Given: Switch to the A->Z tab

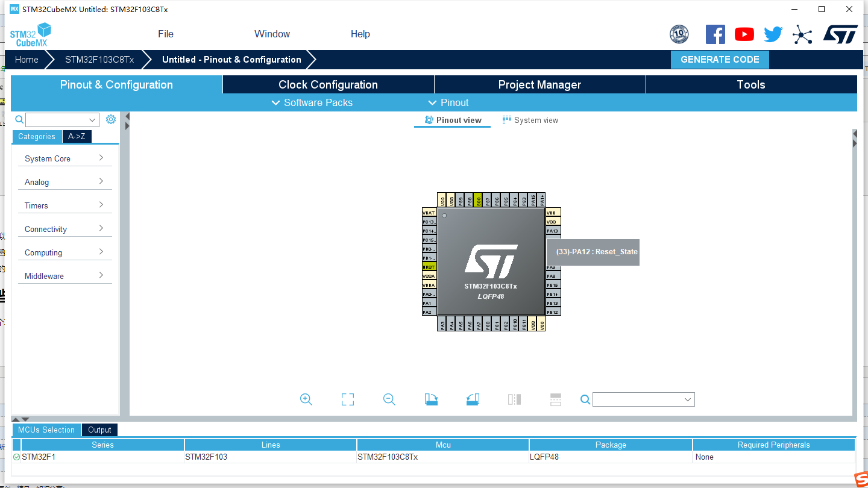Looking at the screenshot, I should click(x=77, y=137).
